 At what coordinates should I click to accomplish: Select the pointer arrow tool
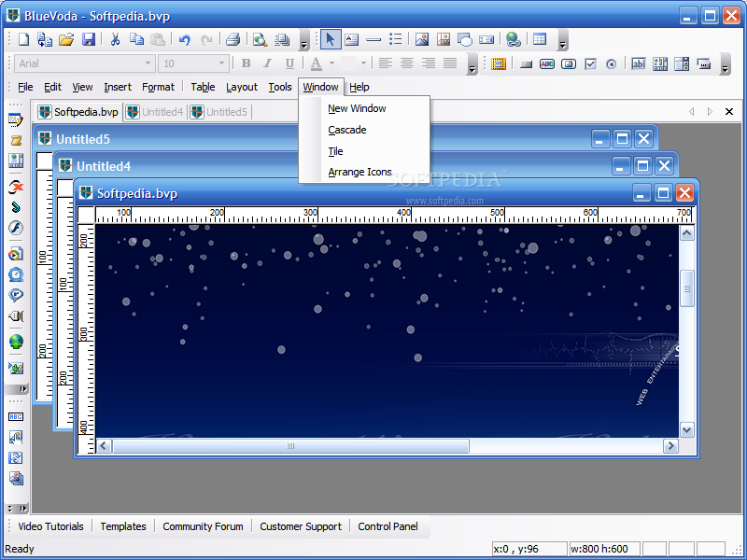330,39
